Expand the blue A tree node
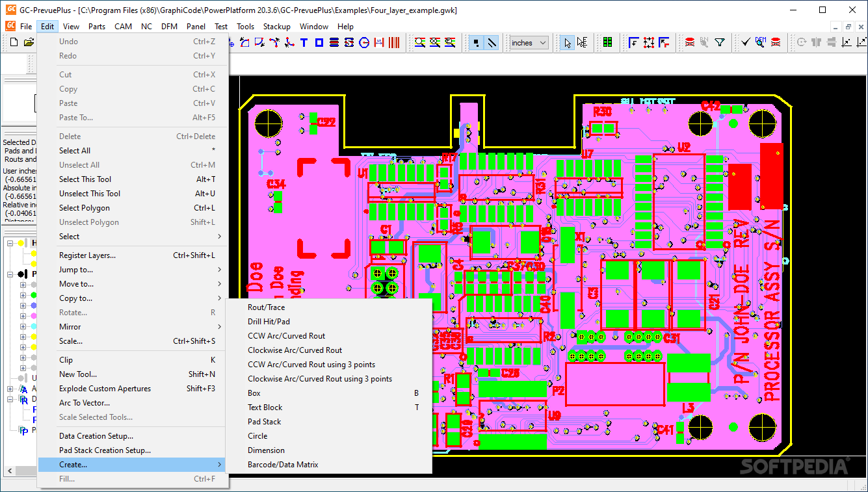 point(10,389)
